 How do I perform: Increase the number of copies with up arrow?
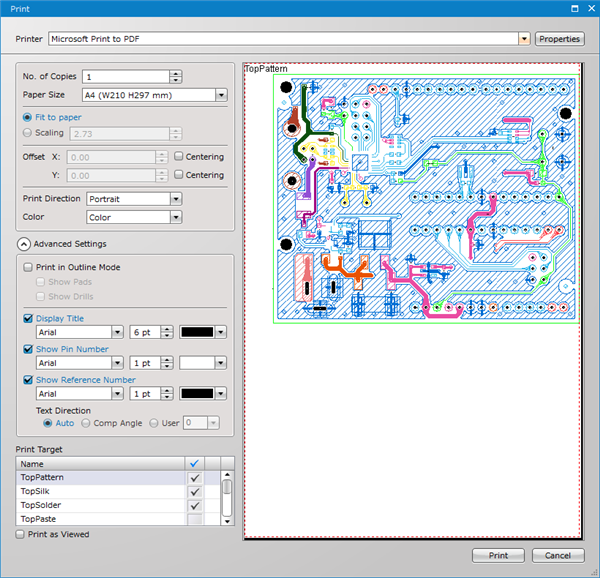(x=176, y=72)
